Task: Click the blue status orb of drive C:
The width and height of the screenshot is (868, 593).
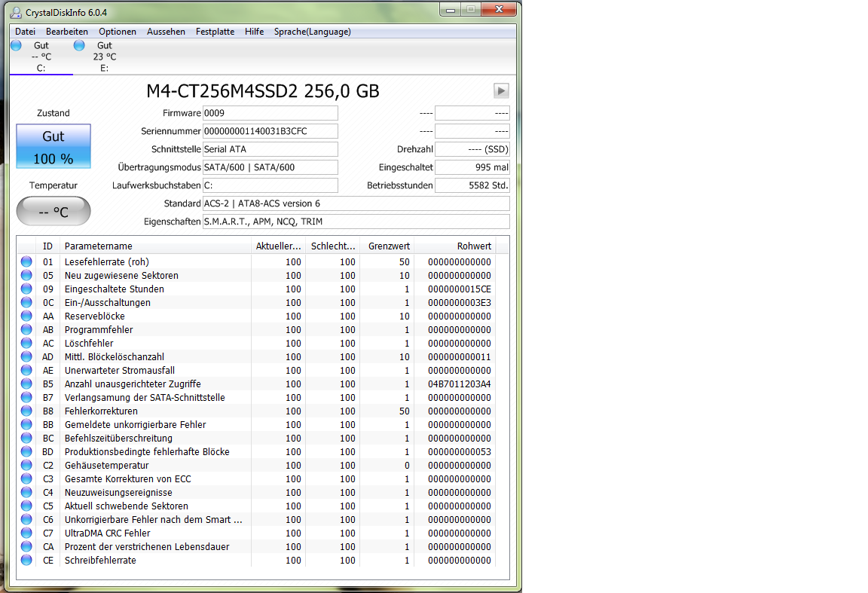Action: (x=16, y=45)
